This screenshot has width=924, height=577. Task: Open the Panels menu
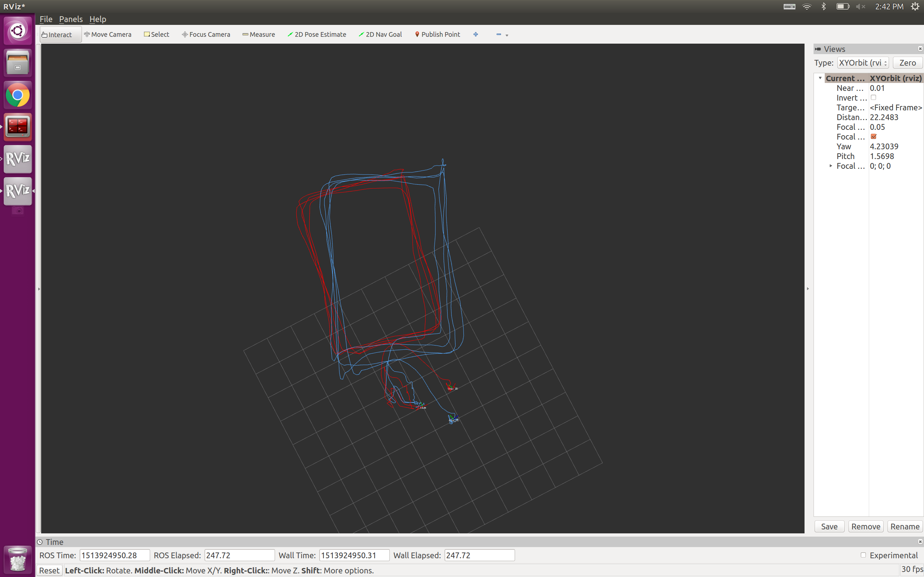coord(71,19)
